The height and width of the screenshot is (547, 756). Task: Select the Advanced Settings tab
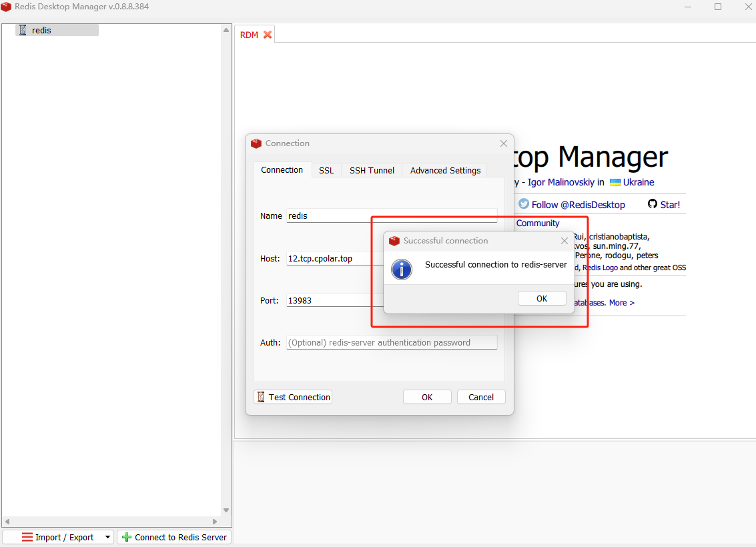(x=445, y=170)
